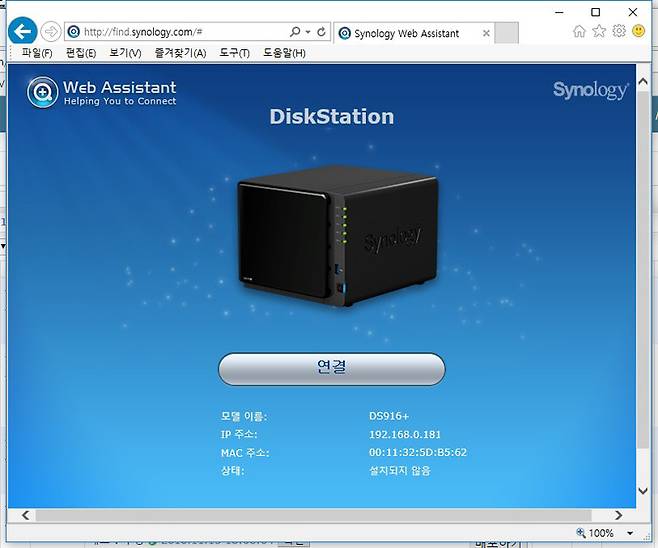Viewport: 658px width, 548px height.
Task: Click the 연결 connect button
Action: pyautogui.click(x=332, y=369)
